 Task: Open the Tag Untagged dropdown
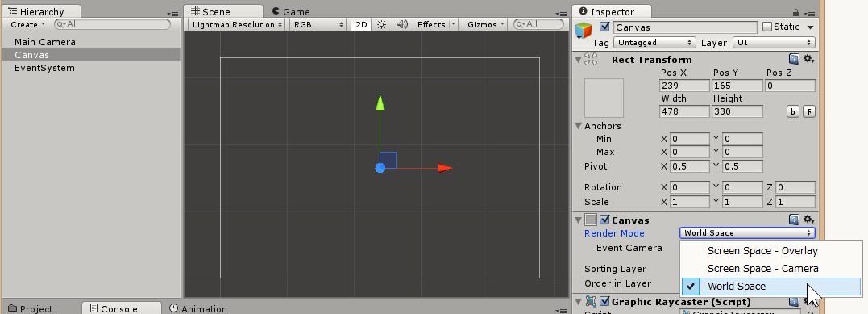[x=655, y=42]
